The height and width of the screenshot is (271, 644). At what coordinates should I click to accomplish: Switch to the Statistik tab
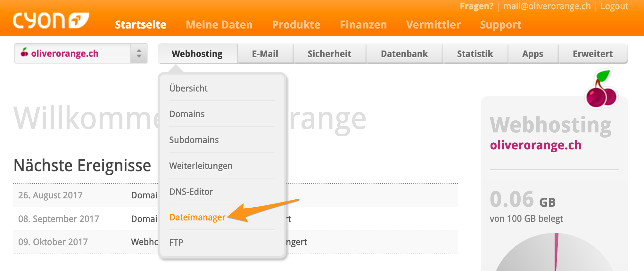[x=475, y=54]
